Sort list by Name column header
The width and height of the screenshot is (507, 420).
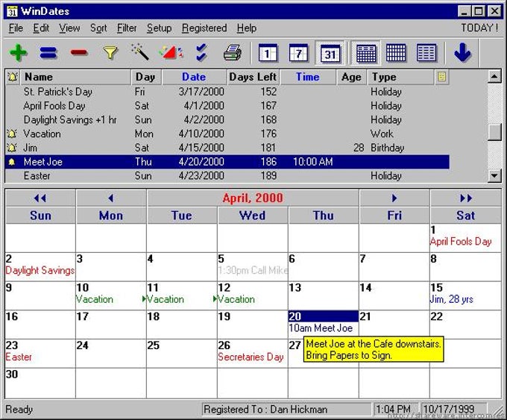(x=75, y=77)
